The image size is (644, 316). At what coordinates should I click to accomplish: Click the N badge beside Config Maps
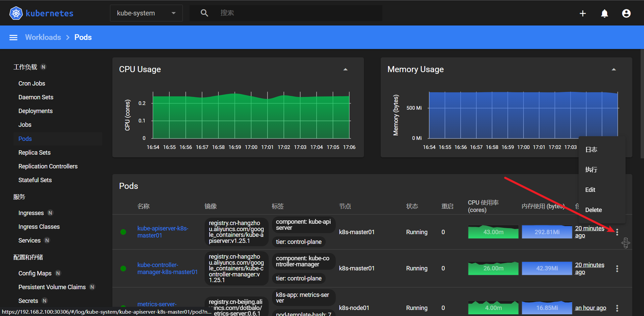pos(58,273)
